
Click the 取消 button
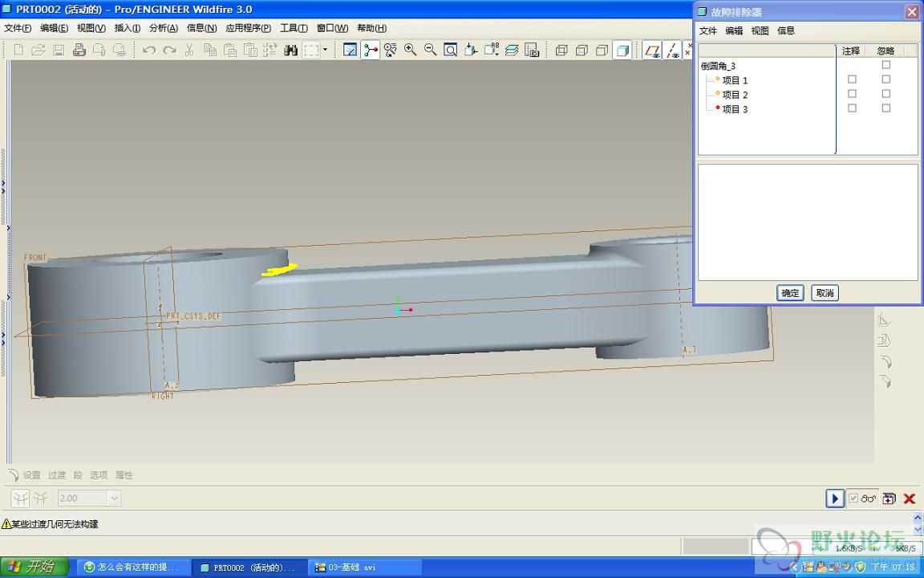click(x=825, y=293)
